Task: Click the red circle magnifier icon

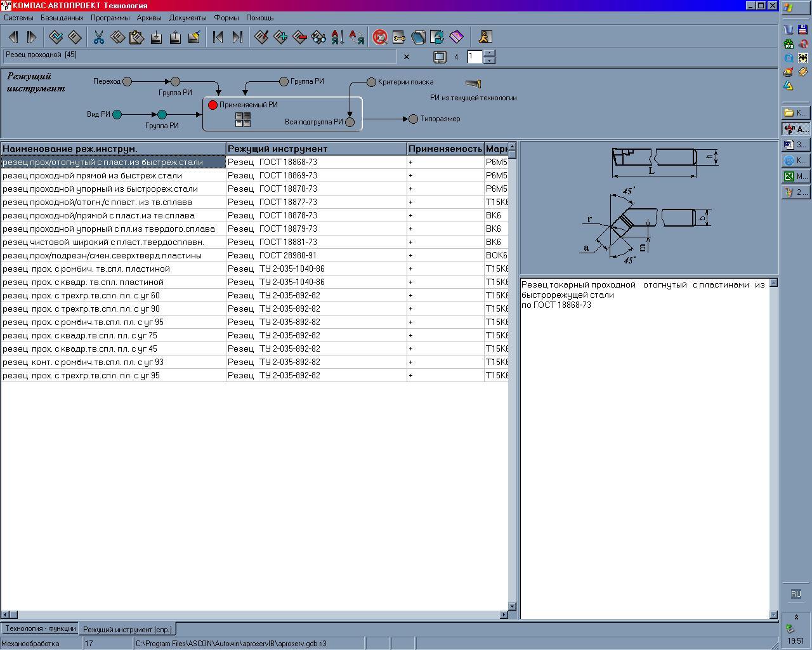Action: (380, 37)
